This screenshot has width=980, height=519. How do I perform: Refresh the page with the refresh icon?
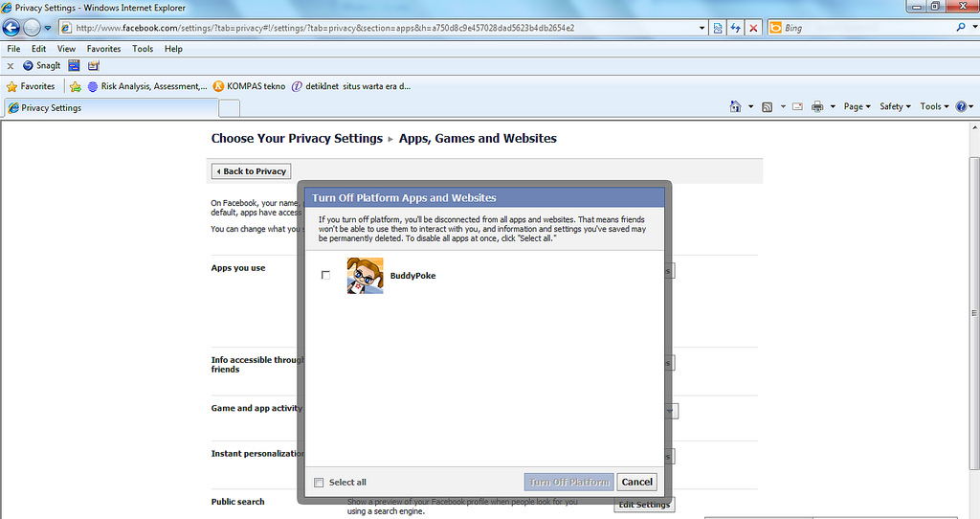point(736,28)
